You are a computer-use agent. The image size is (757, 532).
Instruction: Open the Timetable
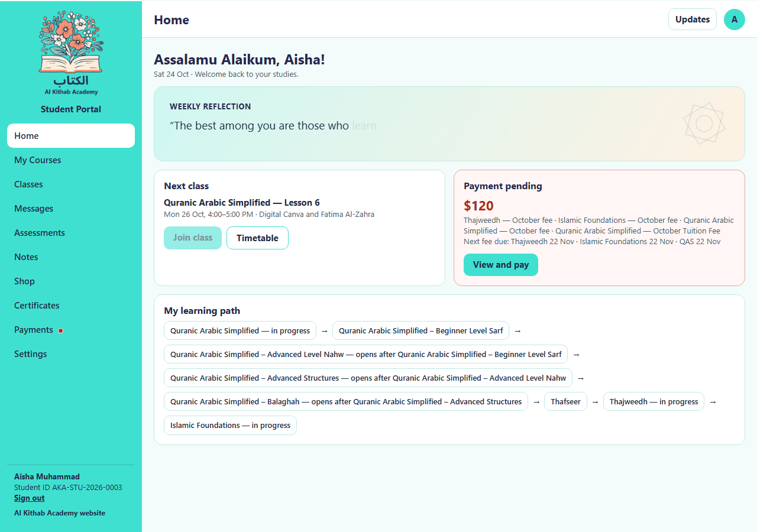coord(257,238)
